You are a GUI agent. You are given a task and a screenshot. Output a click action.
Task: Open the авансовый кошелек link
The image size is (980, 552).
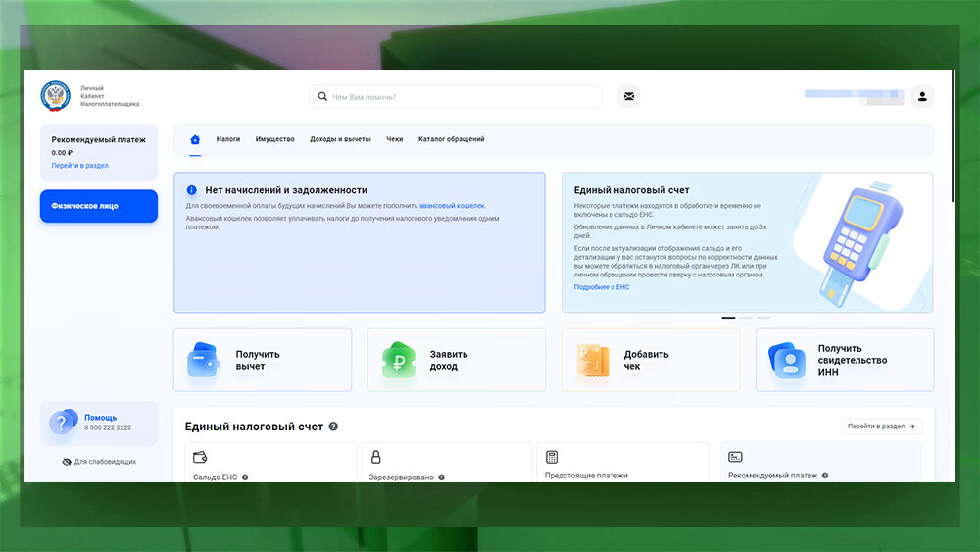pos(452,206)
